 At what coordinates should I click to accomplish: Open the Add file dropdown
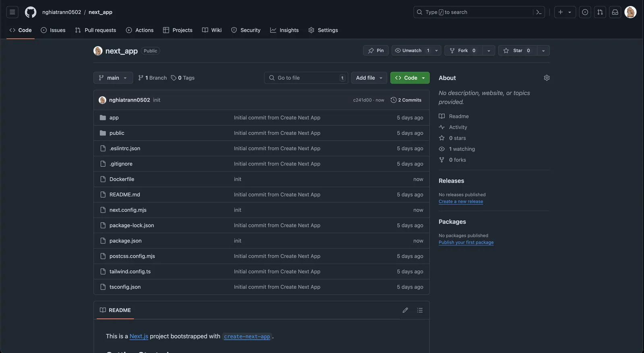pos(369,78)
